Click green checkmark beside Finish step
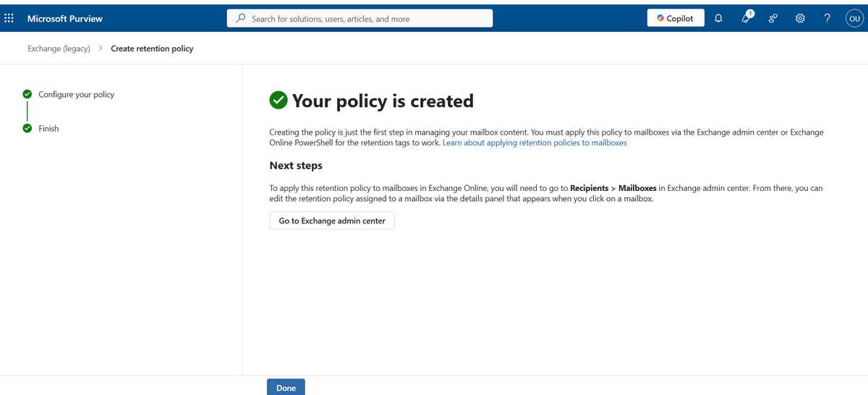 (x=27, y=128)
